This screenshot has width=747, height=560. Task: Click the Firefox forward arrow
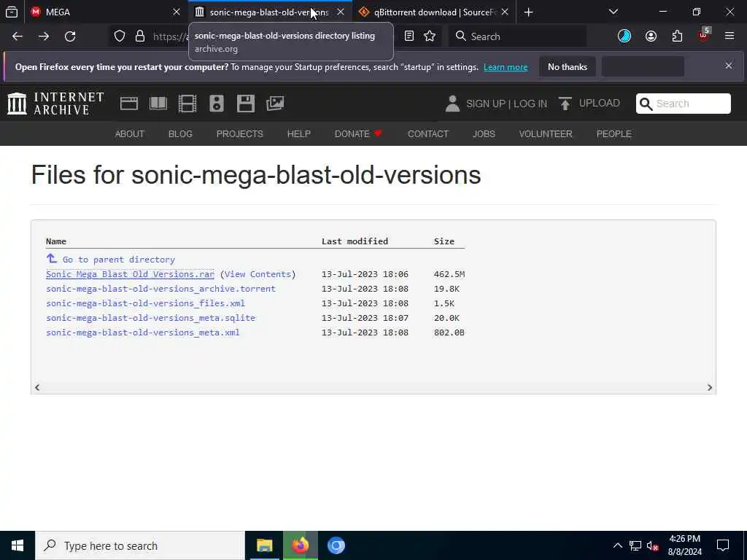pyautogui.click(x=44, y=36)
